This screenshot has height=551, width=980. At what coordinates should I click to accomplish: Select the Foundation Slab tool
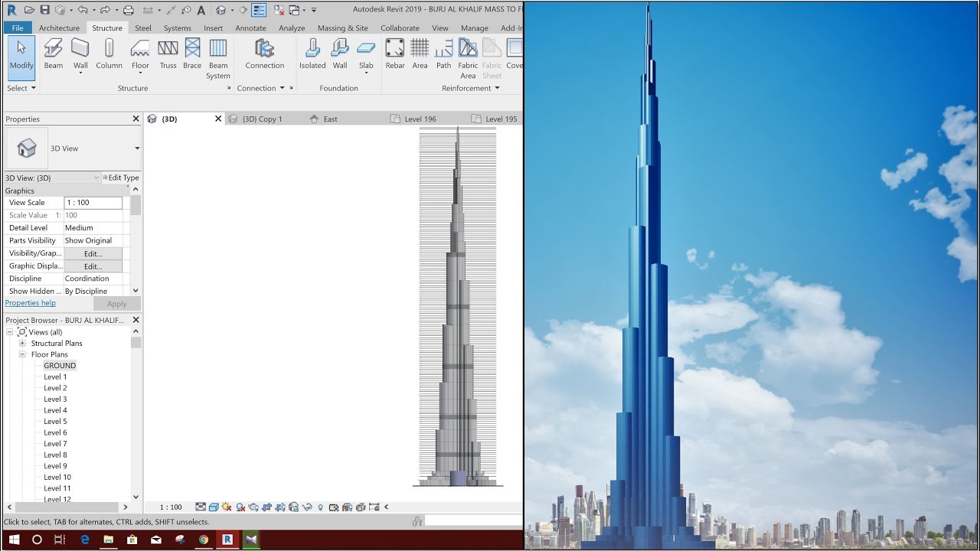point(366,56)
